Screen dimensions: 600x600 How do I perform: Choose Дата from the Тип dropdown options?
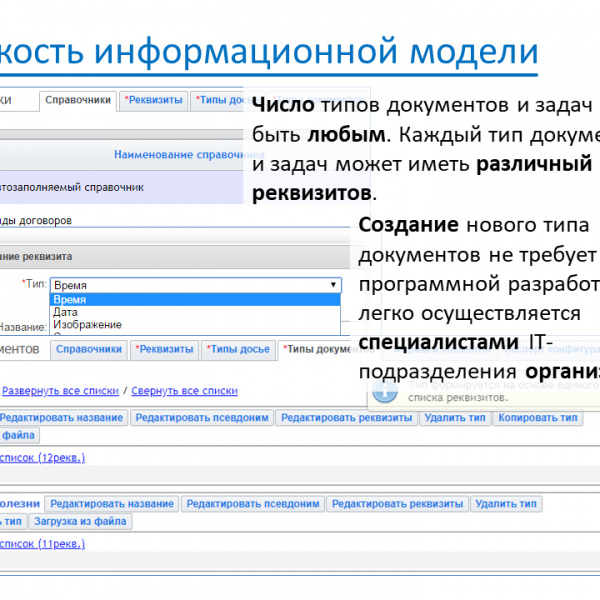pyautogui.click(x=195, y=312)
